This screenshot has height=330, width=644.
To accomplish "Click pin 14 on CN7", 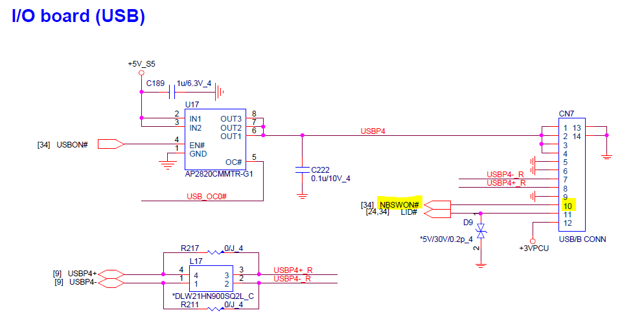I will (577, 137).
